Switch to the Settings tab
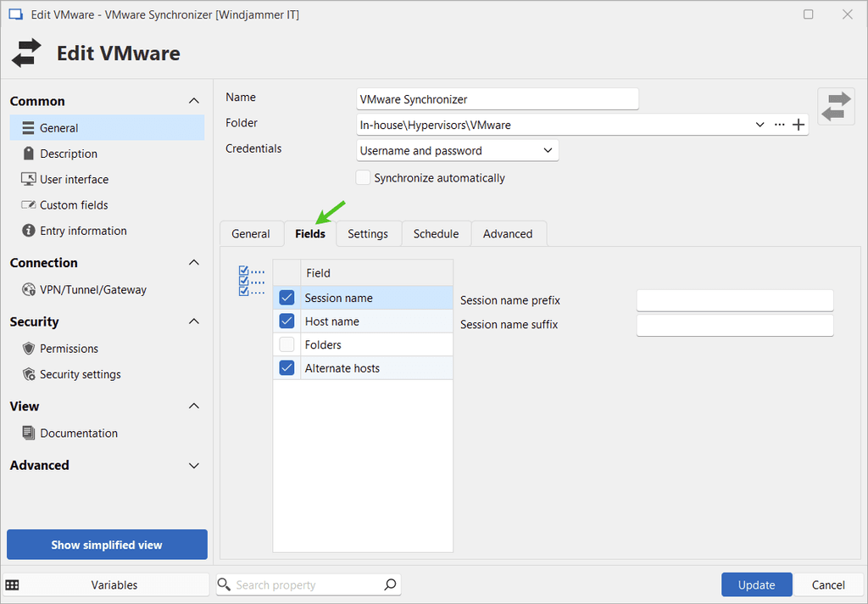The width and height of the screenshot is (868, 604). coord(368,233)
